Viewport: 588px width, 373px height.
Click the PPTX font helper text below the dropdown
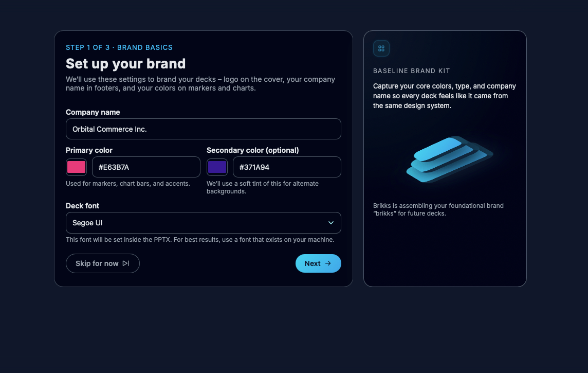pos(200,240)
